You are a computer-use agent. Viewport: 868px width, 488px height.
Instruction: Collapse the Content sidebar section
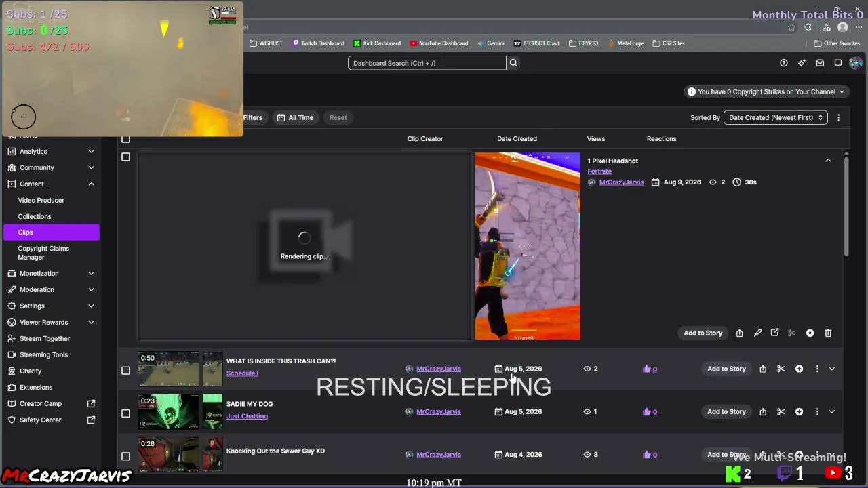(x=91, y=184)
